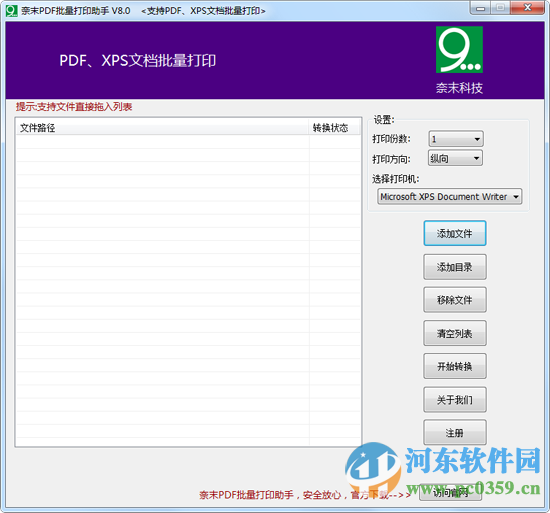Click the 添加目录 button
This screenshot has width=550, height=513.
tap(455, 267)
